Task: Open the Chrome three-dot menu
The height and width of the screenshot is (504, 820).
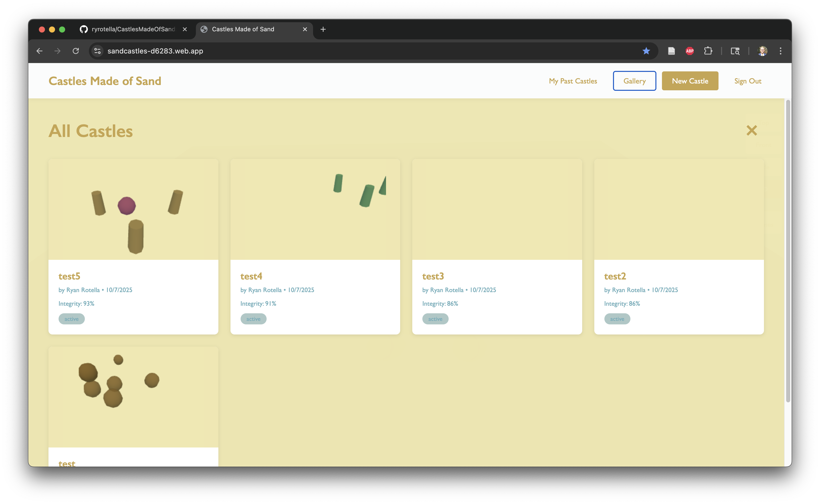Action: (x=780, y=51)
